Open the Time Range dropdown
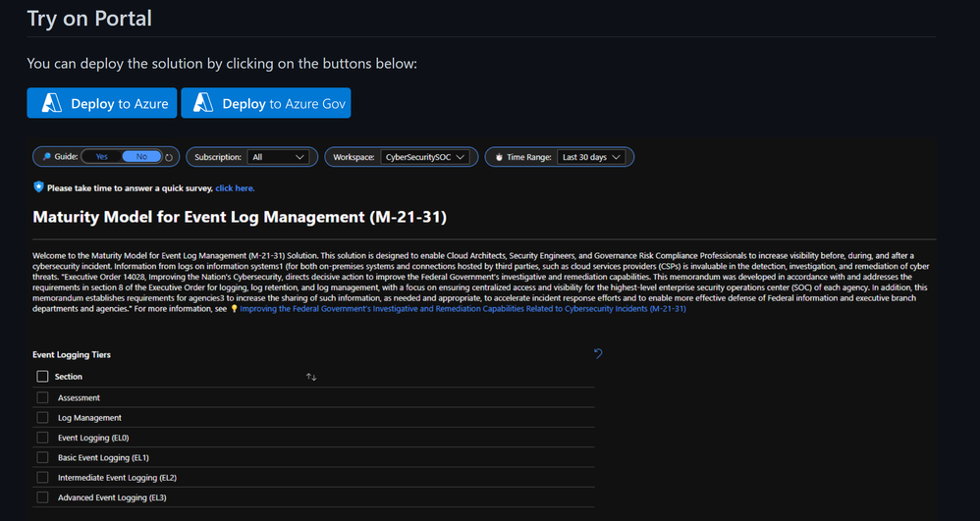This screenshot has width=980, height=521. (590, 157)
